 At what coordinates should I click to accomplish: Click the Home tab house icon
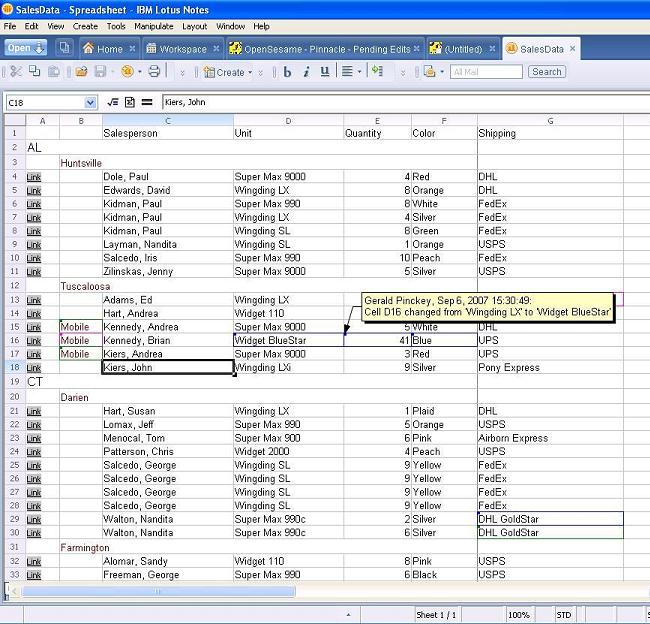coord(89,48)
